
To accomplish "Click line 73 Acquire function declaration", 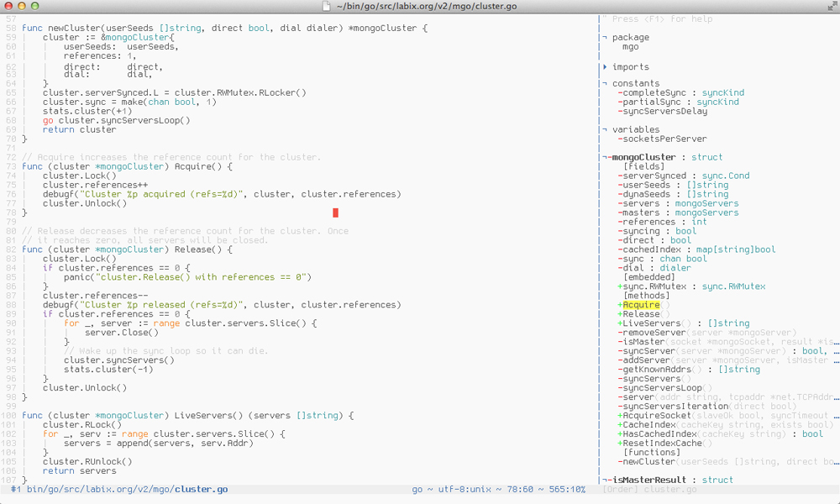I will [127, 166].
